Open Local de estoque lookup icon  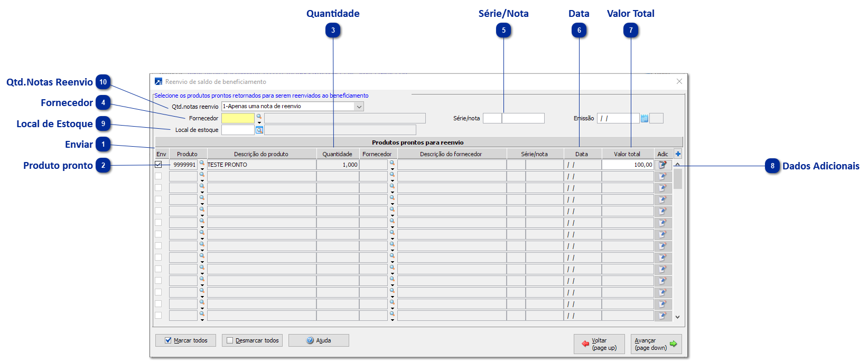[x=259, y=130]
